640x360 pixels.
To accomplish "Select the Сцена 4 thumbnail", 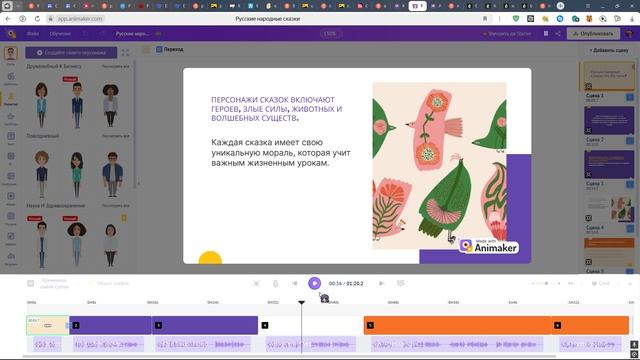I will (609, 209).
